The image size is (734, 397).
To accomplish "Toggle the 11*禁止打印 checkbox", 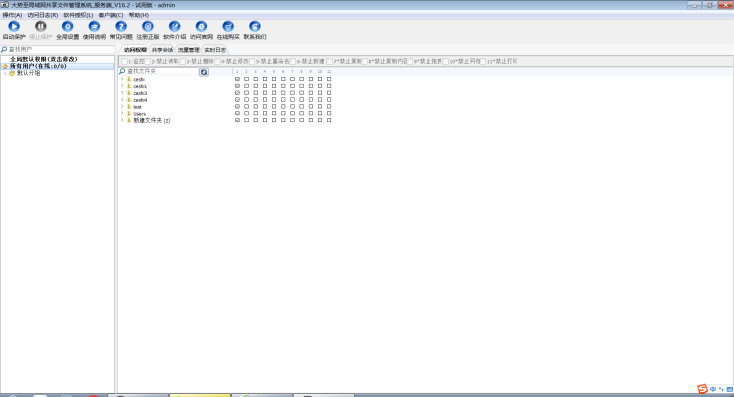I will [483, 61].
